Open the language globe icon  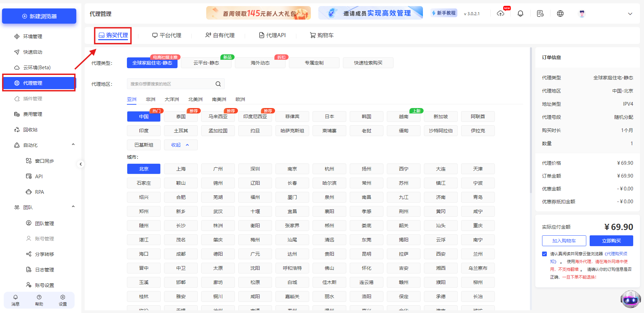pos(560,14)
